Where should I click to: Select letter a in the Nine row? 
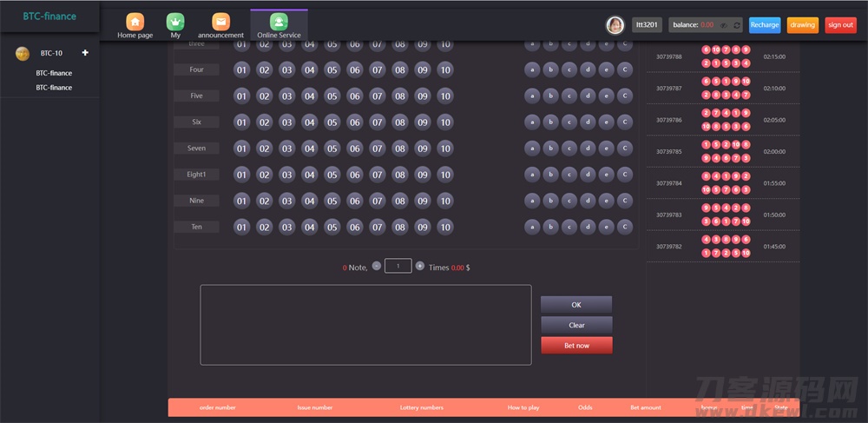pos(530,201)
